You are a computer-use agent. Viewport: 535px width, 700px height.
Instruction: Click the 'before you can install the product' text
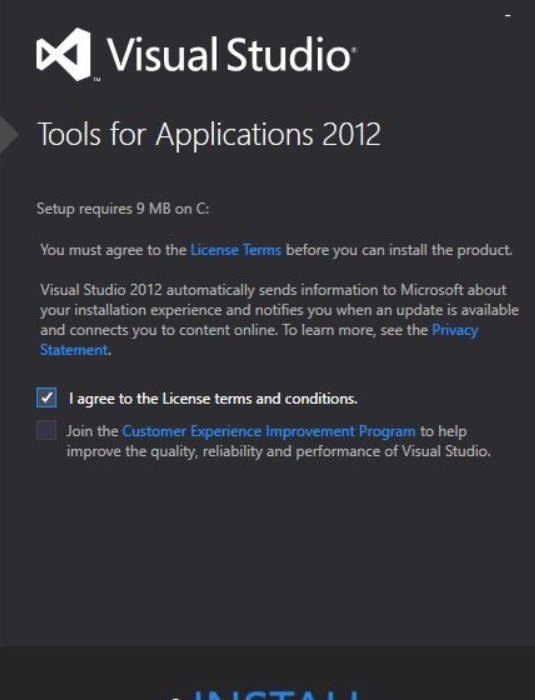(x=399, y=250)
